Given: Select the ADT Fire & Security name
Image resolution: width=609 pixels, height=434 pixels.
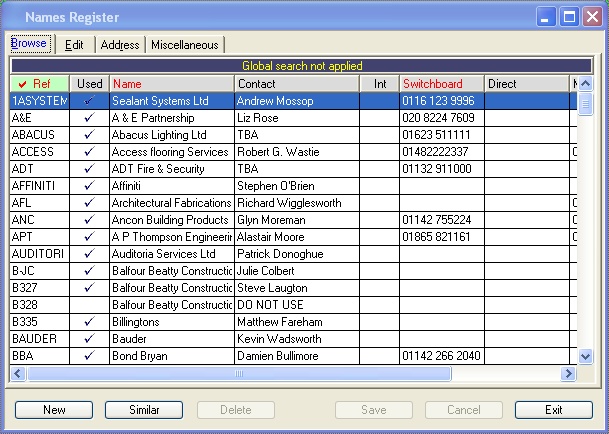Looking at the screenshot, I should pos(158,169).
